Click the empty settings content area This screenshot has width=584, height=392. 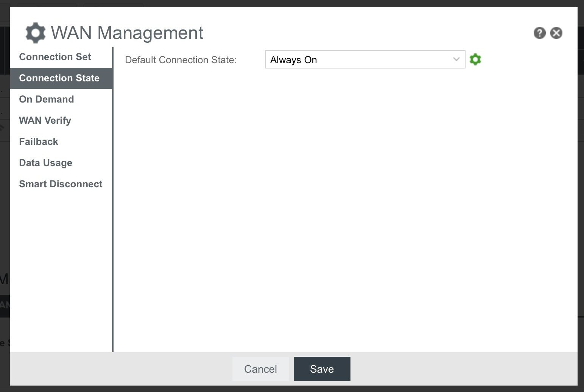click(341, 208)
